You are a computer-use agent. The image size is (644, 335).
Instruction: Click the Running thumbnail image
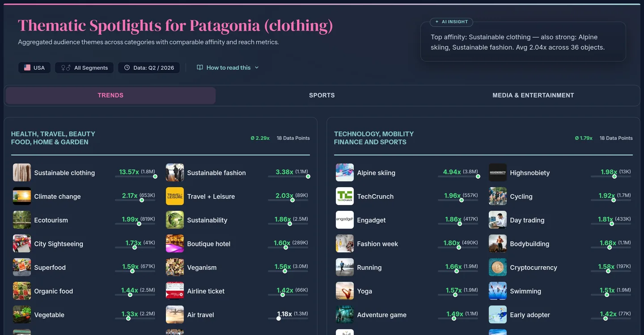[x=345, y=267]
